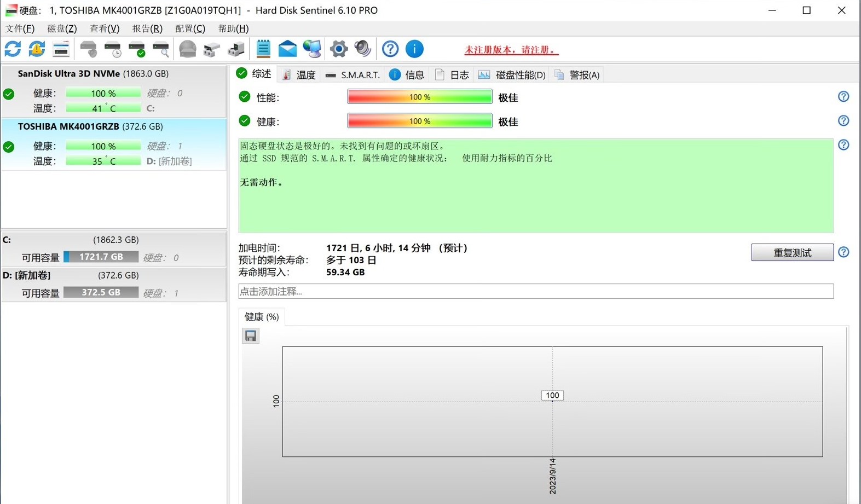The width and height of the screenshot is (861, 504).
Task: Click green check icon beside 性能 label
Action: (245, 97)
